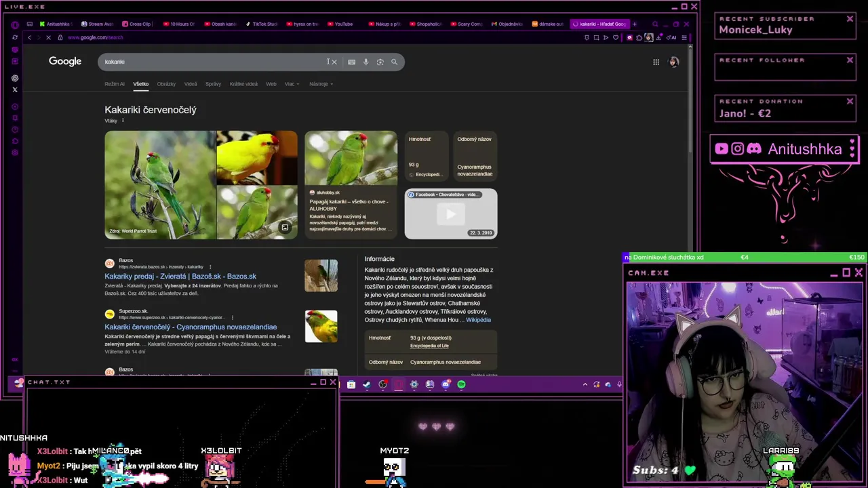Open the Google apps grid
868x488 pixels.
656,62
